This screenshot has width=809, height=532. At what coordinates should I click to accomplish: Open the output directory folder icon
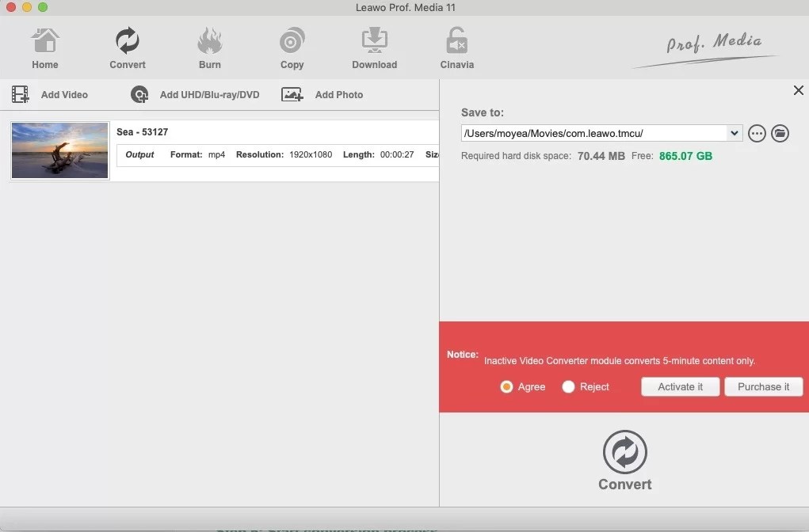(x=780, y=133)
